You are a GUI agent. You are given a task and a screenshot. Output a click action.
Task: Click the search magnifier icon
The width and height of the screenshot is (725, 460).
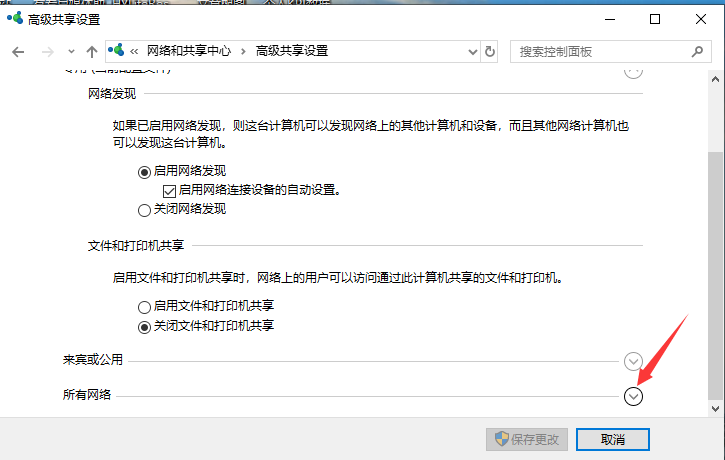pyautogui.click(x=697, y=51)
